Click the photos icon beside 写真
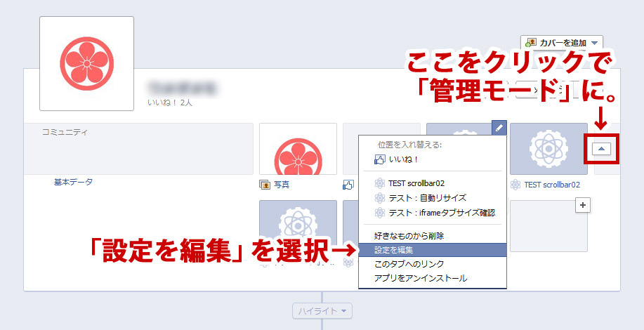The width and height of the screenshot is (644, 330). [x=265, y=185]
